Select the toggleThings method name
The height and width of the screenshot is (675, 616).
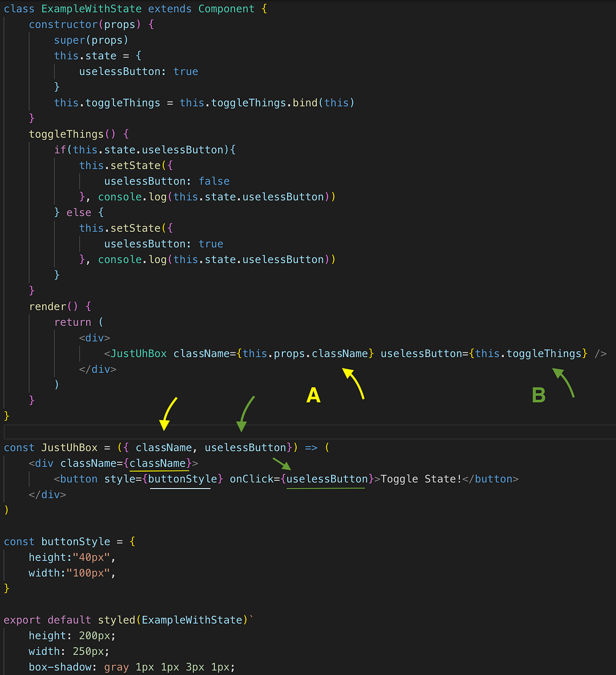[66, 134]
